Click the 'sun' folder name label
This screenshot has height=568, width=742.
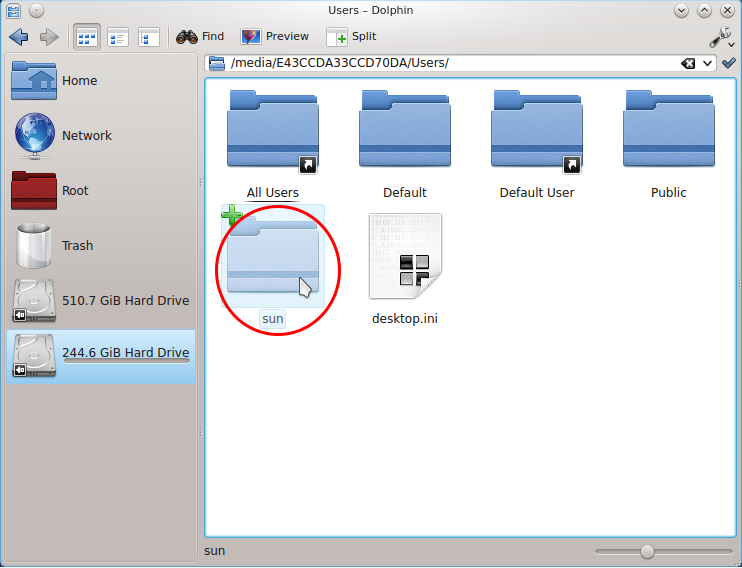[x=273, y=319]
